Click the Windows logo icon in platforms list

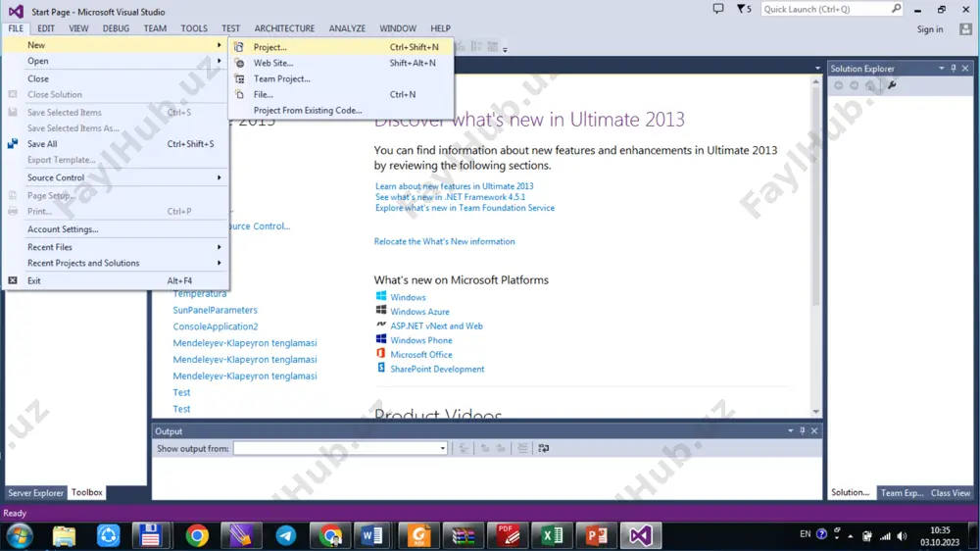pos(380,296)
